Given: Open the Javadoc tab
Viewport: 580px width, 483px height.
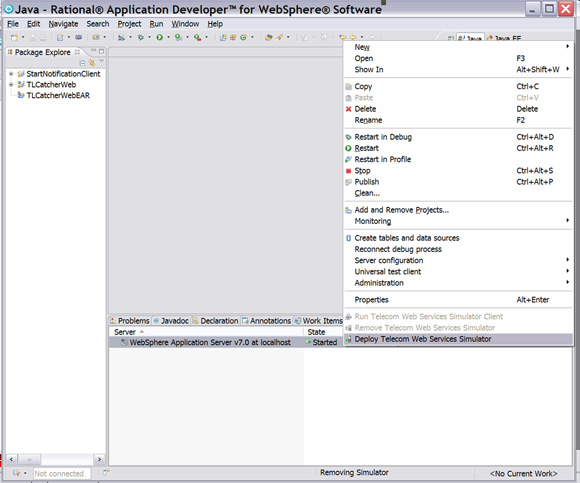Looking at the screenshot, I should pyautogui.click(x=171, y=321).
